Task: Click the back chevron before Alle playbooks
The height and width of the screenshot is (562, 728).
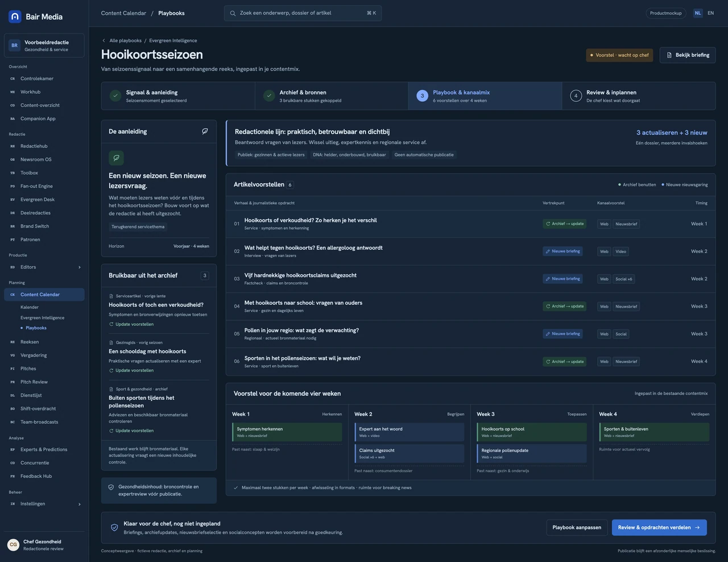Action: [104, 40]
